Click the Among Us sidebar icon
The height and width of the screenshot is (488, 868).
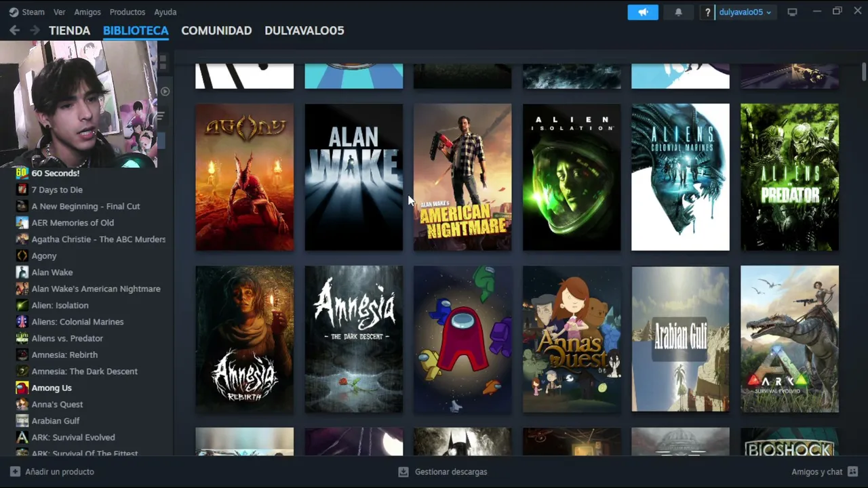[22, 388]
